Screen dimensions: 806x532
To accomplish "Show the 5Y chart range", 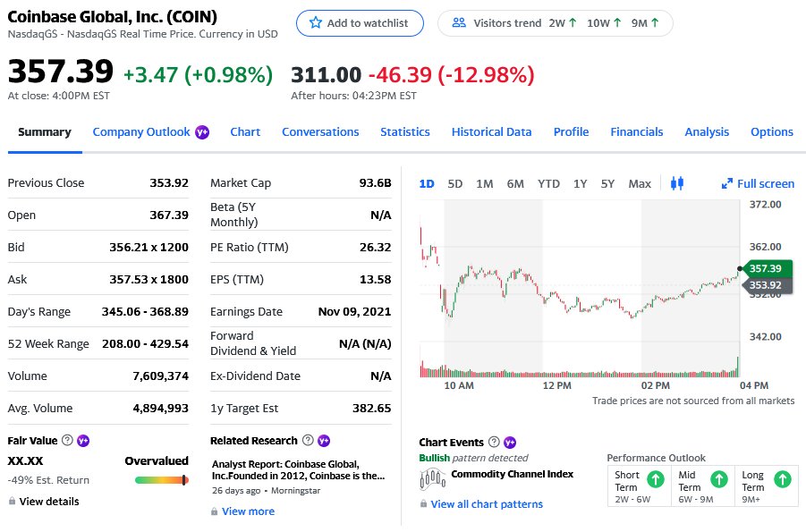I will [x=607, y=183].
